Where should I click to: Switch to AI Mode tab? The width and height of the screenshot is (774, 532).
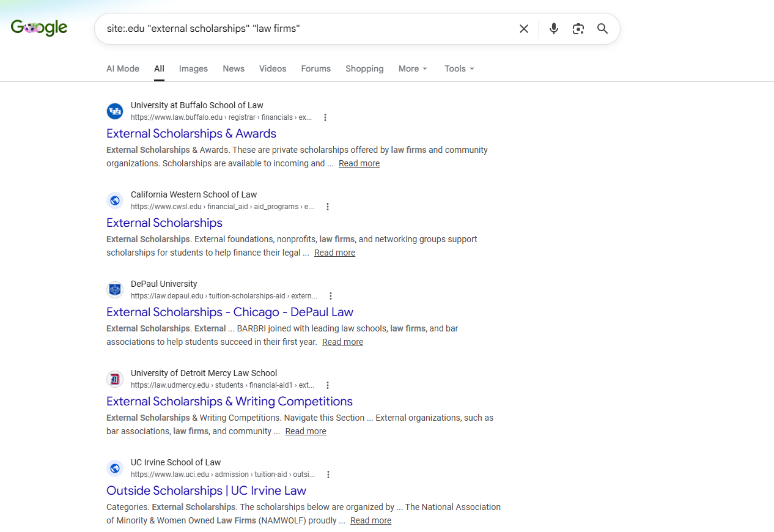[123, 68]
